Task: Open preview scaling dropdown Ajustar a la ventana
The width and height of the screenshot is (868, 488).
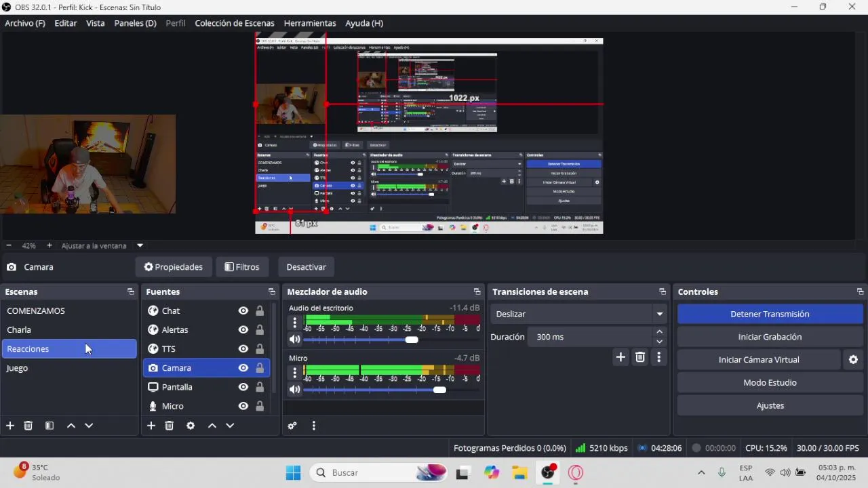Action: pyautogui.click(x=102, y=245)
